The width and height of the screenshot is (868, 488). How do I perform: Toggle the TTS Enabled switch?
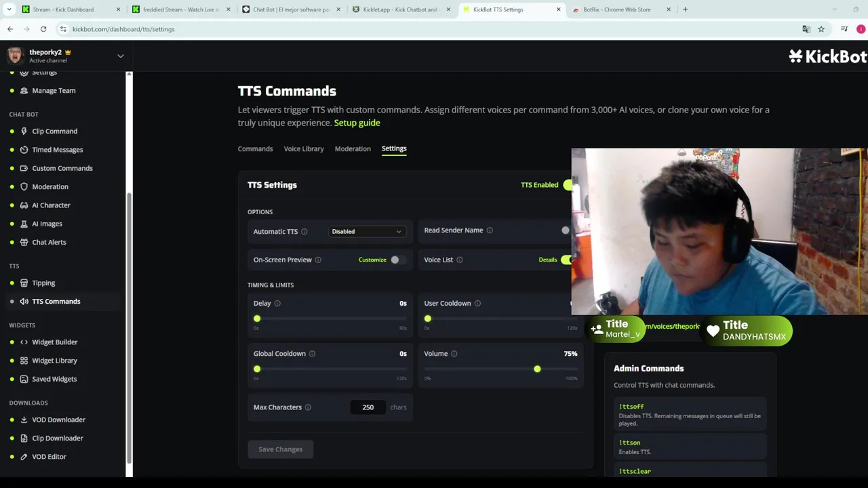(x=567, y=185)
